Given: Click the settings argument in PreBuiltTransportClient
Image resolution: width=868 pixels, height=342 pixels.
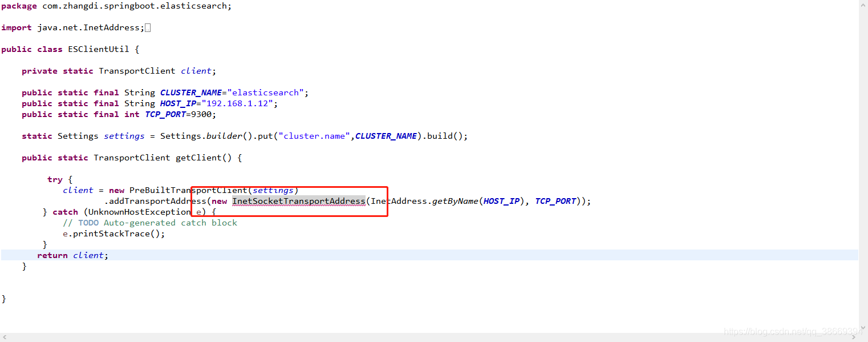Looking at the screenshot, I should [x=273, y=191].
